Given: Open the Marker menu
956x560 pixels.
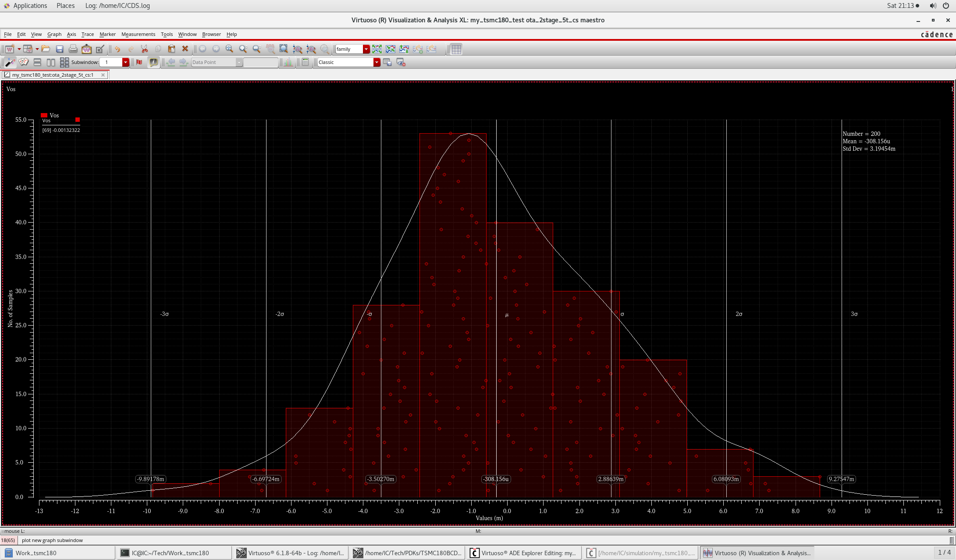Looking at the screenshot, I should (x=107, y=34).
